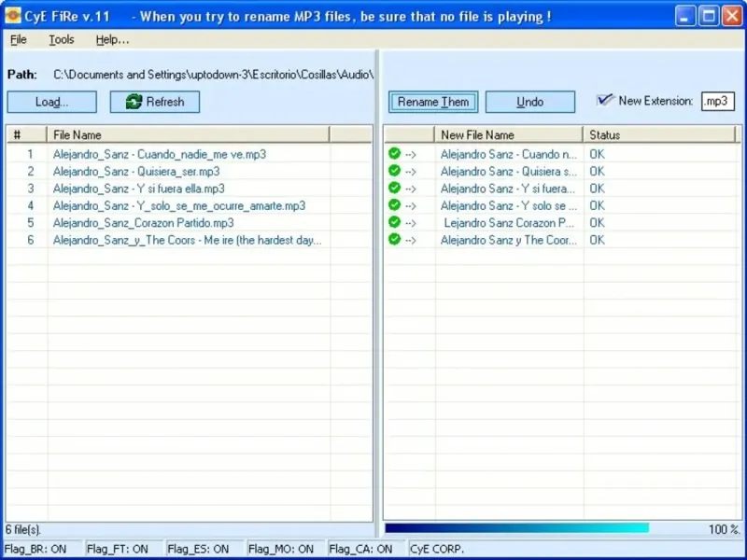Click the .mp3 extension input field

(x=718, y=101)
